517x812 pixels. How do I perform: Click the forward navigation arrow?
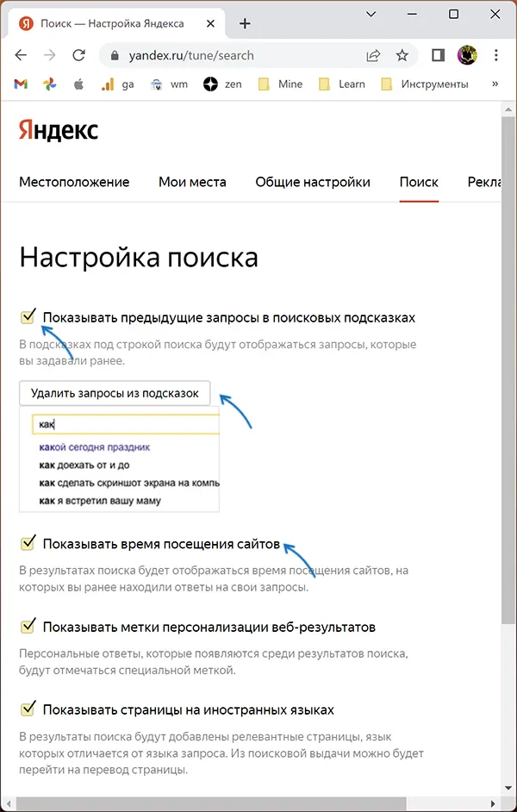[x=50, y=55]
